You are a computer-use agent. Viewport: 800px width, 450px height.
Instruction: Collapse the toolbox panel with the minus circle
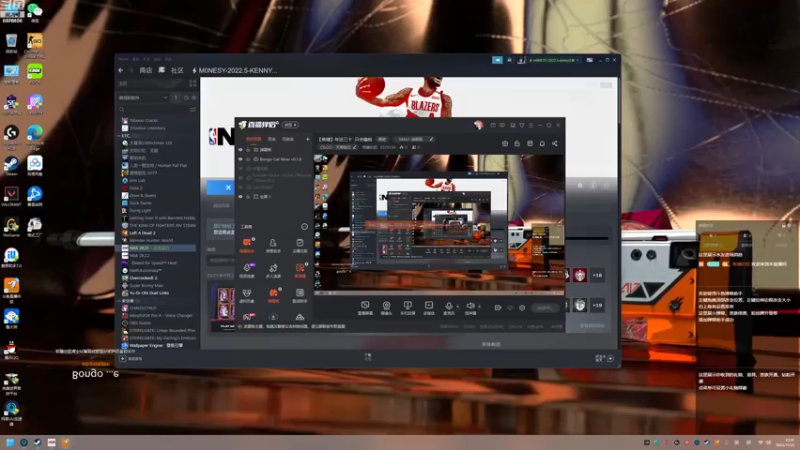coord(305,227)
